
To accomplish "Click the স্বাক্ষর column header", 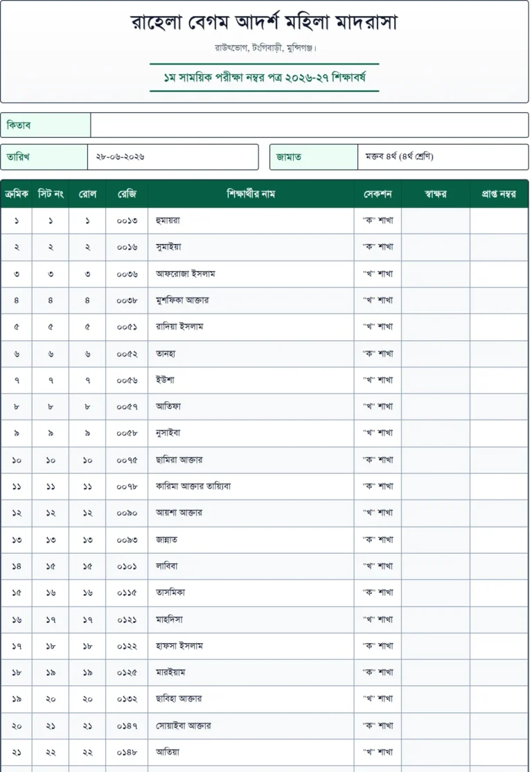I will 436,194.
